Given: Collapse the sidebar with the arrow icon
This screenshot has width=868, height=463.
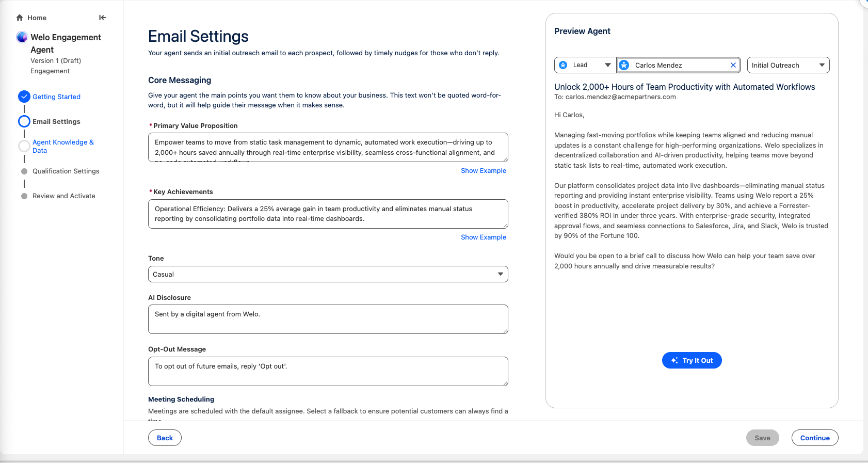Looking at the screenshot, I should pyautogui.click(x=102, y=18).
